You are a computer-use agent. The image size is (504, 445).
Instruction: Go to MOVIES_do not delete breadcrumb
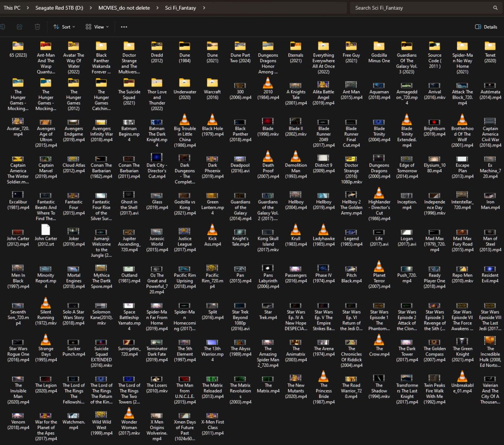(x=124, y=8)
